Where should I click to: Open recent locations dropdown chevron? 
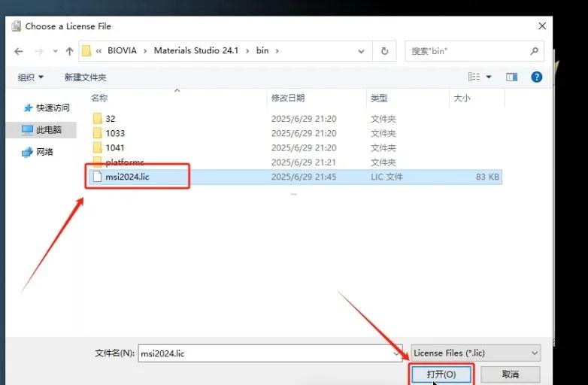click(x=55, y=51)
